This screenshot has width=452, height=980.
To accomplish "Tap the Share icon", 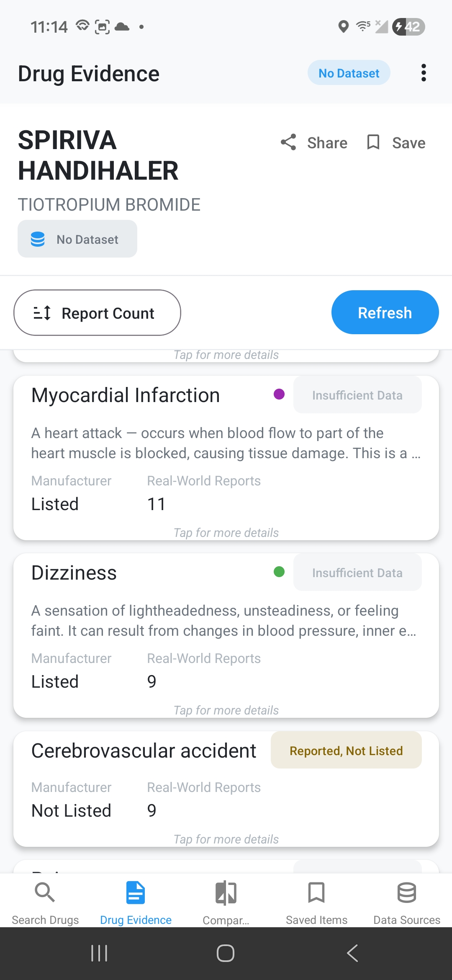I will click(288, 142).
